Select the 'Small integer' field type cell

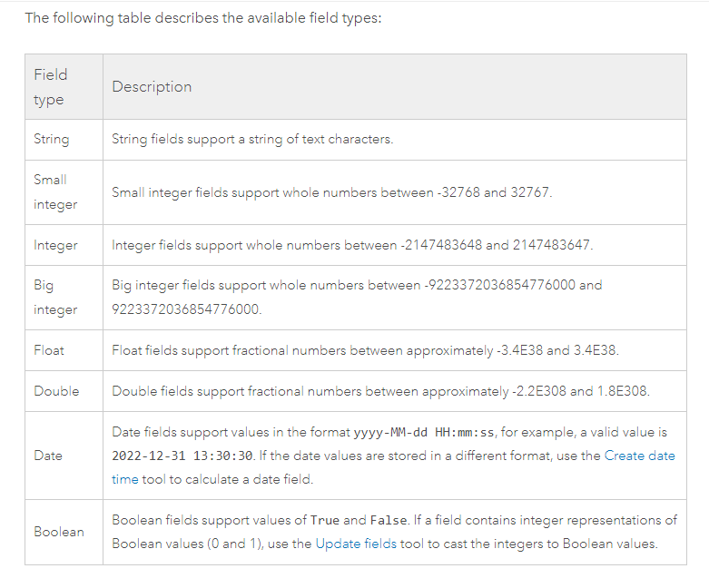pos(54,192)
